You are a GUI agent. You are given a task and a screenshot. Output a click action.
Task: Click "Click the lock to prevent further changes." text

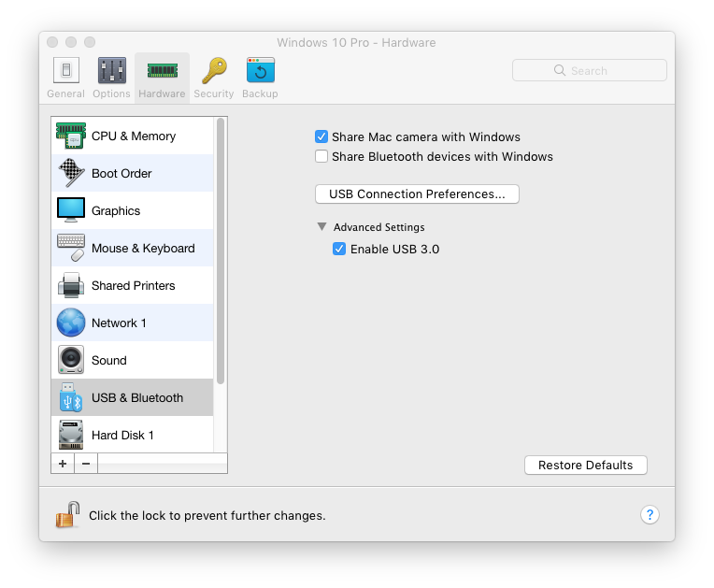207,515
